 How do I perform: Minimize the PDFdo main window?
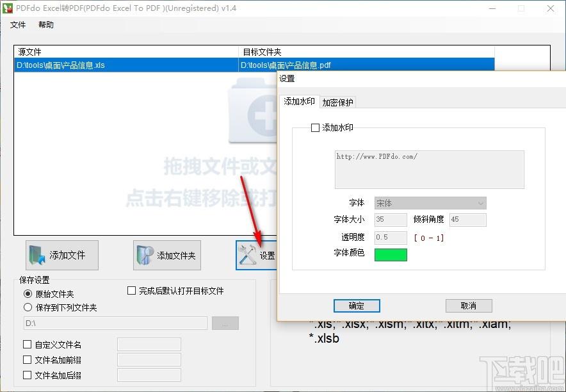[x=492, y=8]
